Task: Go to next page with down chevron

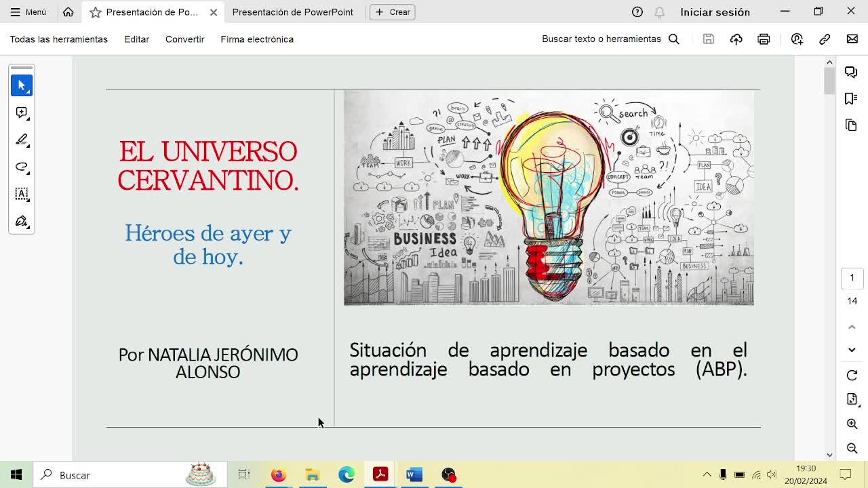Action: 852,350
